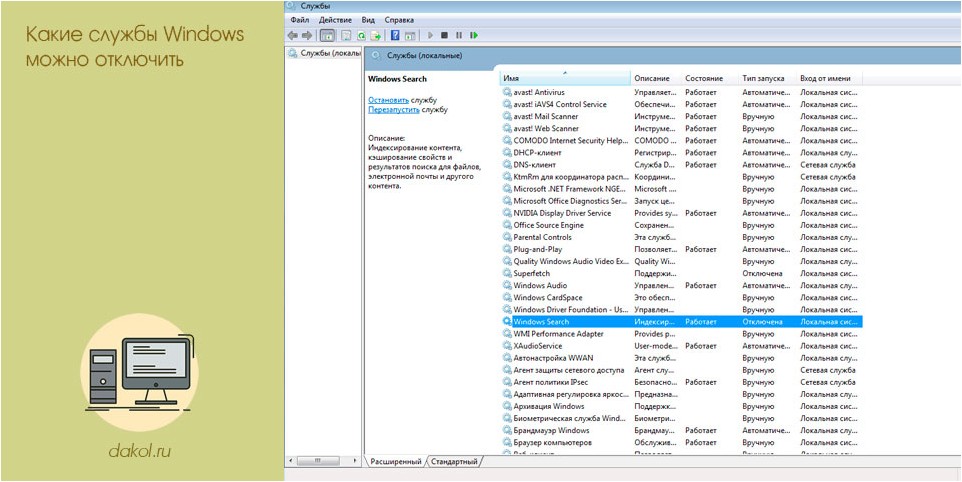Select the WMI Performance Adapter service
The width and height of the screenshot is (962, 482).
coord(682,334)
